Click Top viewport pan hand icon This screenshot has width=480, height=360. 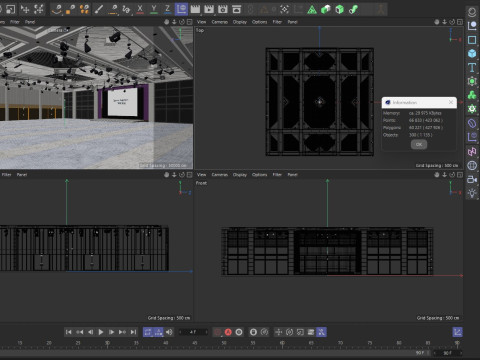coord(437,22)
